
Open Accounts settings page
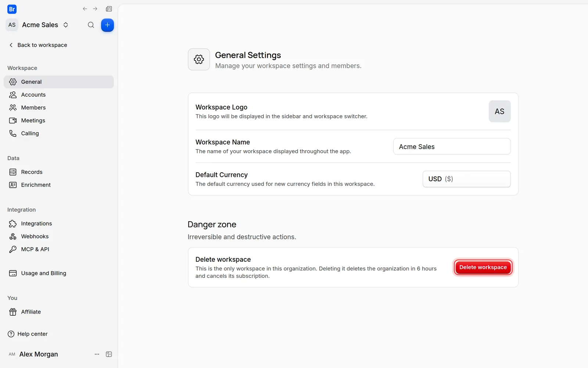[59, 95]
